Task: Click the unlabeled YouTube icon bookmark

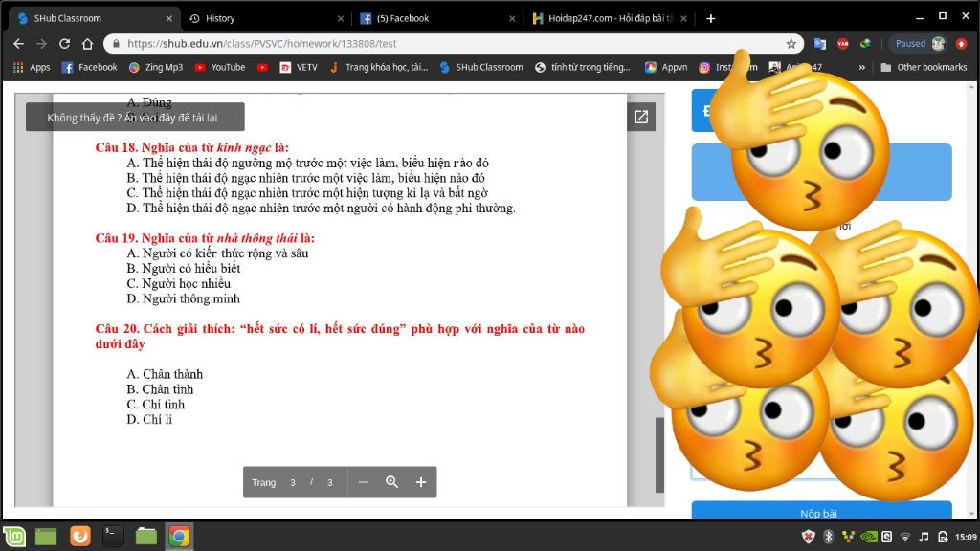Action: (x=262, y=68)
